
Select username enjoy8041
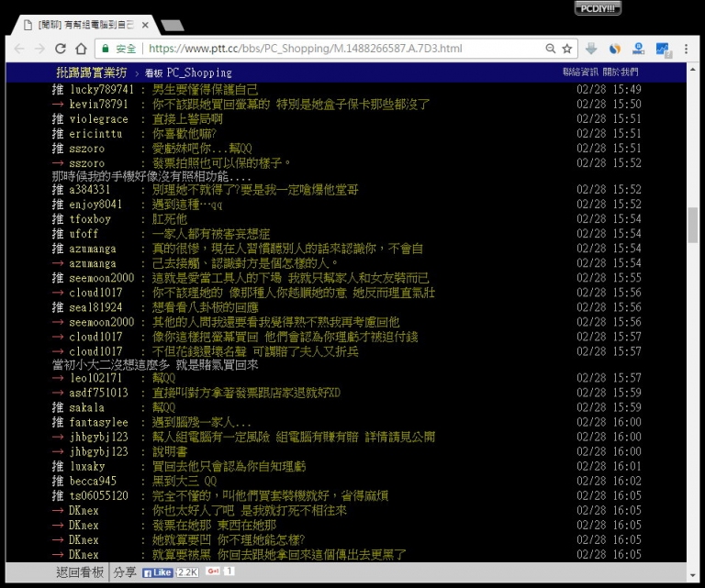point(95,205)
